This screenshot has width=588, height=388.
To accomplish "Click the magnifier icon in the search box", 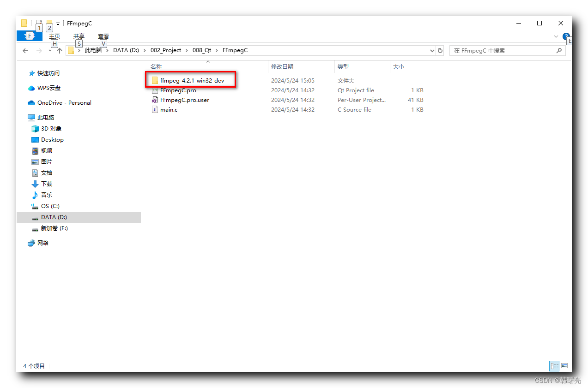I will (x=559, y=50).
